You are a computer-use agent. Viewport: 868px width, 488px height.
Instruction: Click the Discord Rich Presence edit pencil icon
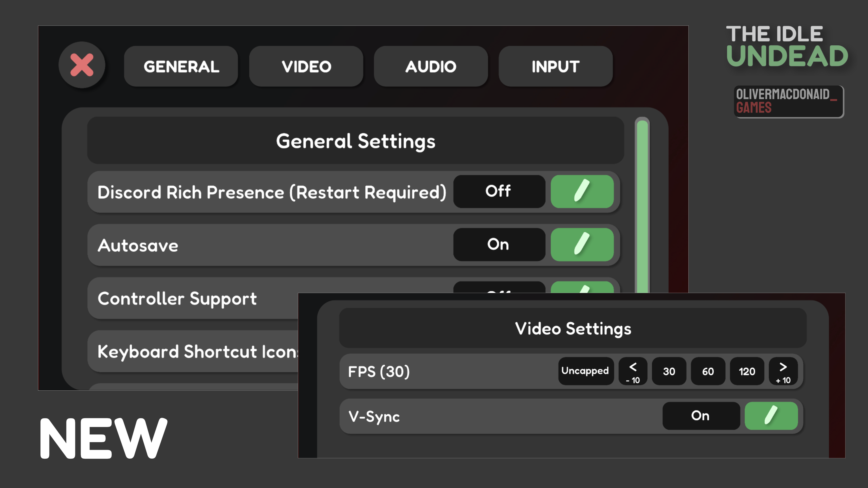(582, 191)
